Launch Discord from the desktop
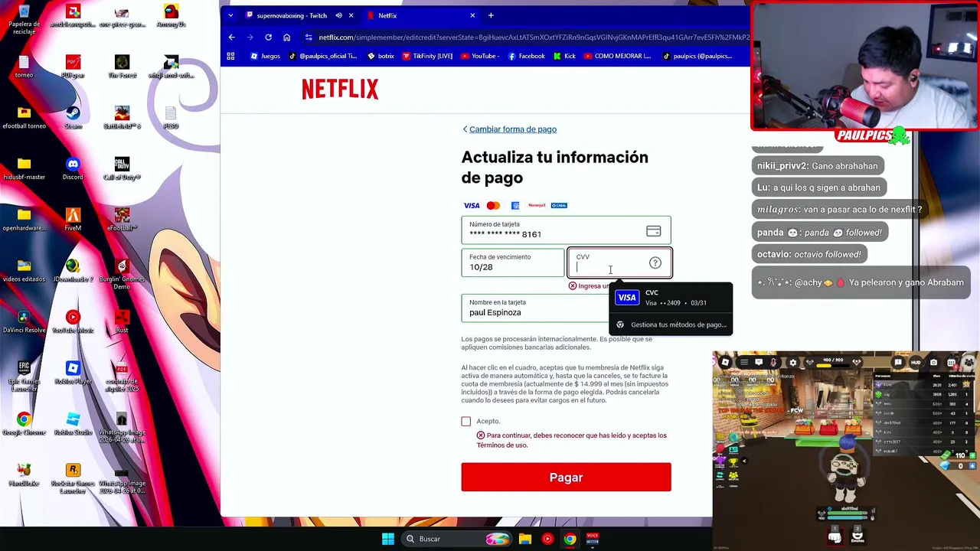 point(73,168)
